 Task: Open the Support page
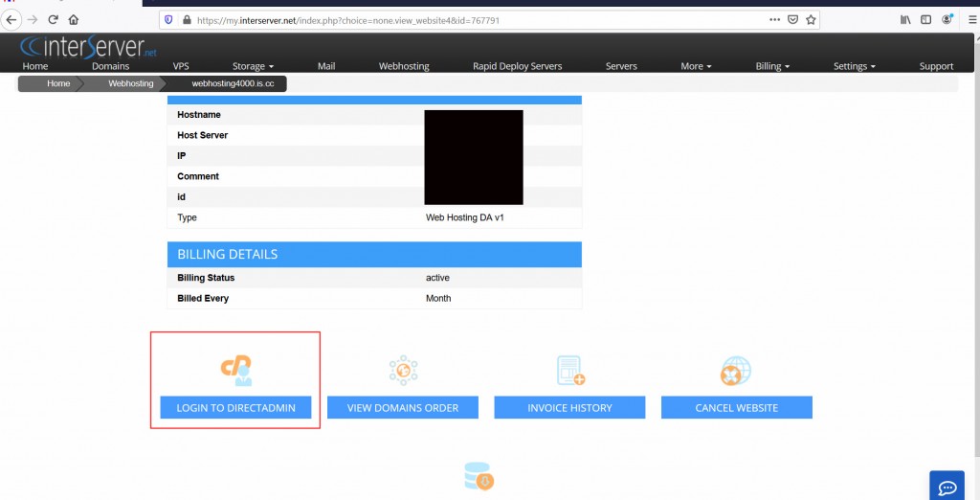click(x=936, y=66)
